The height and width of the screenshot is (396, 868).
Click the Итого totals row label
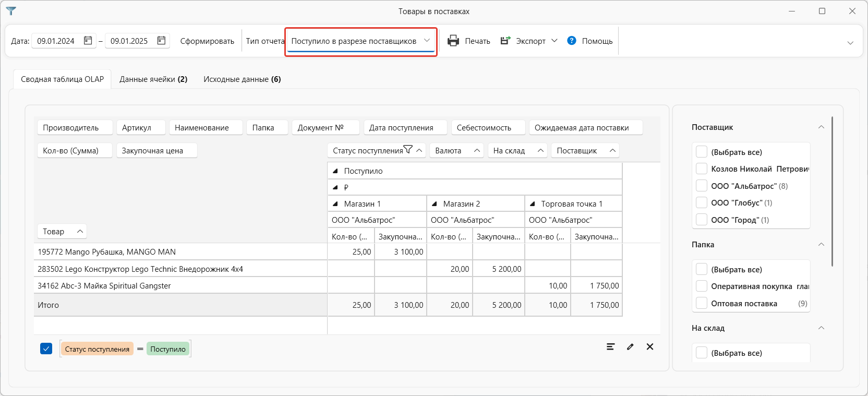[x=180, y=305]
